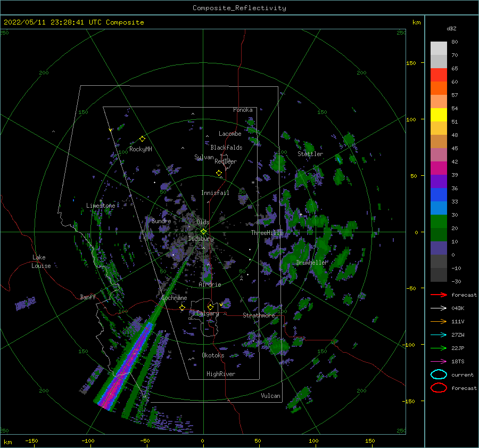This screenshot has height=448, width=479.
Task: Click the yellow radar center marker
Action: [x=203, y=232]
